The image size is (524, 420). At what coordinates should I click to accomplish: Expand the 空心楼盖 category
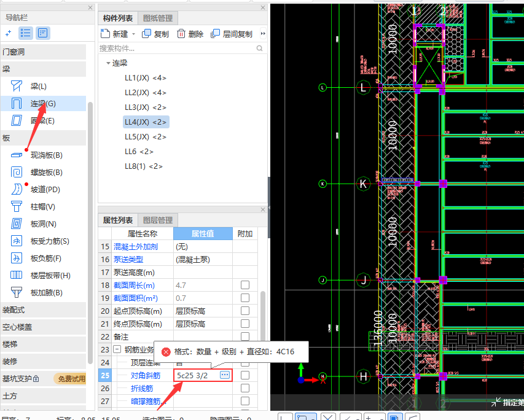(44, 327)
